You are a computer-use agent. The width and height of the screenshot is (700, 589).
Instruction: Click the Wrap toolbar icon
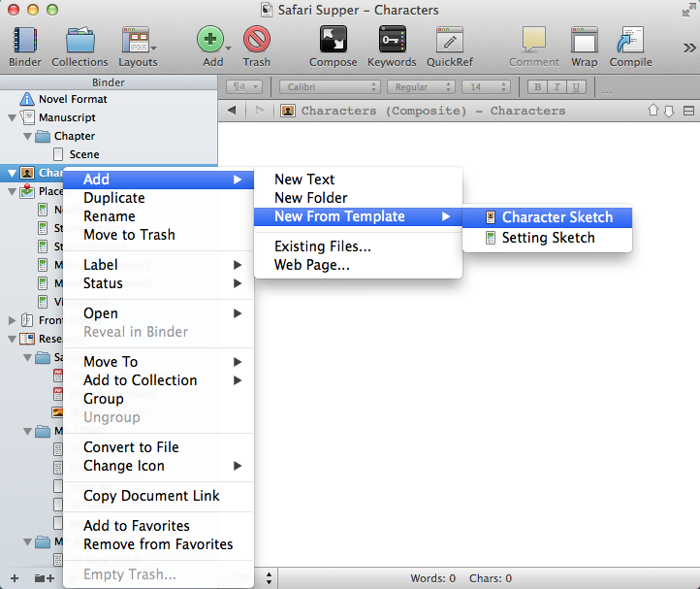(585, 40)
